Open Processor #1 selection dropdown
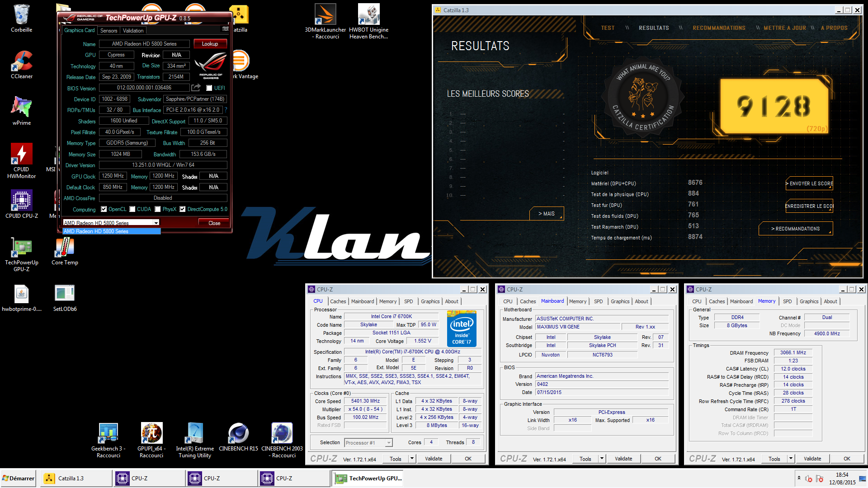The width and height of the screenshot is (868, 488). pyautogui.click(x=368, y=443)
